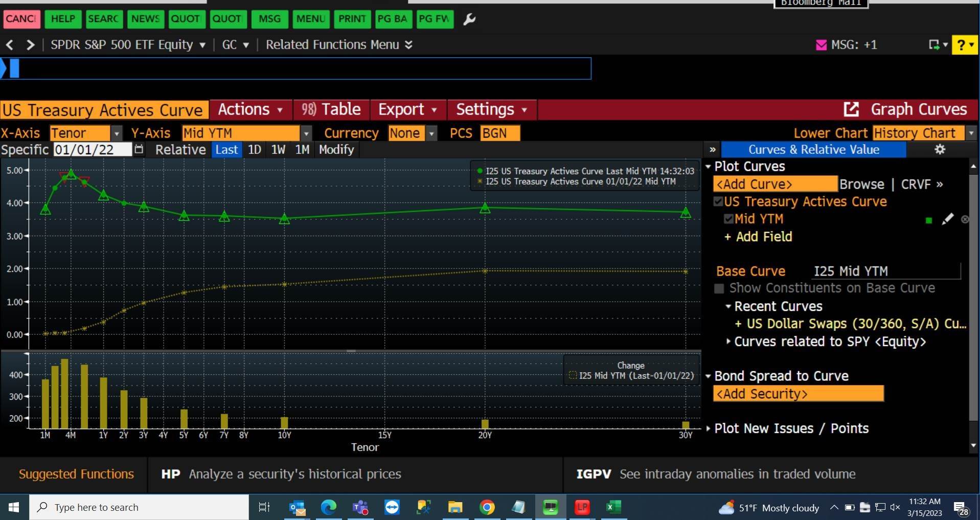The height and width of the screenshot is (520, 980).
Task: Remove Mid YTM with the circle-x icon
Action: click(x=965, y=219)
